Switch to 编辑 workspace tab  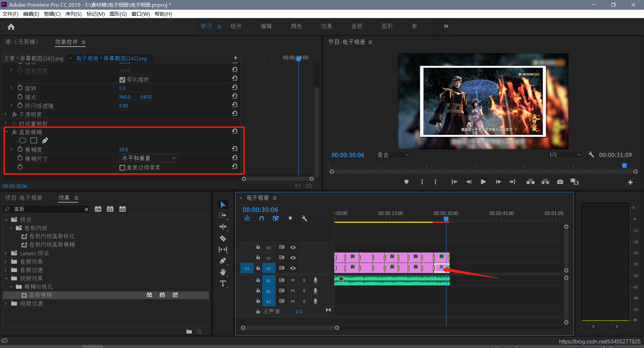266,26
